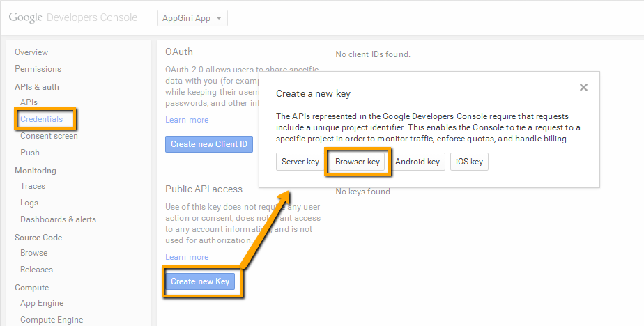Collapse the Source Code section
The image size is (644, 326).
pos(38,238)
